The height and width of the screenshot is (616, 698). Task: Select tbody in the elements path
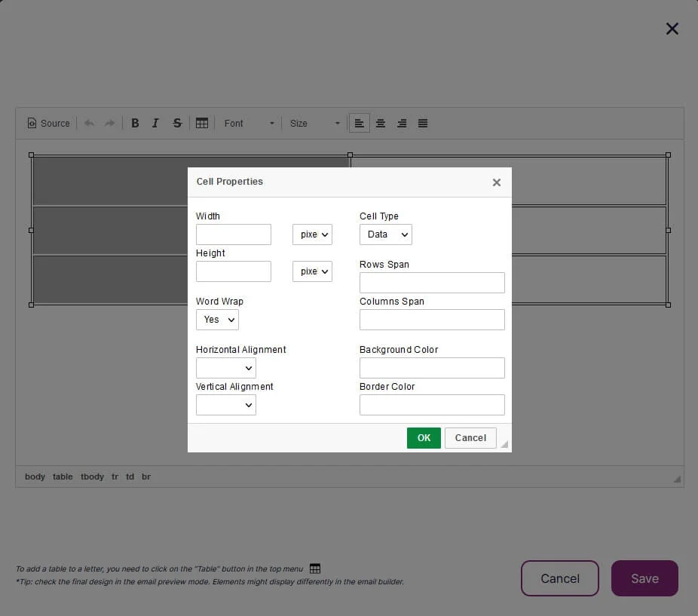(92, 477)
